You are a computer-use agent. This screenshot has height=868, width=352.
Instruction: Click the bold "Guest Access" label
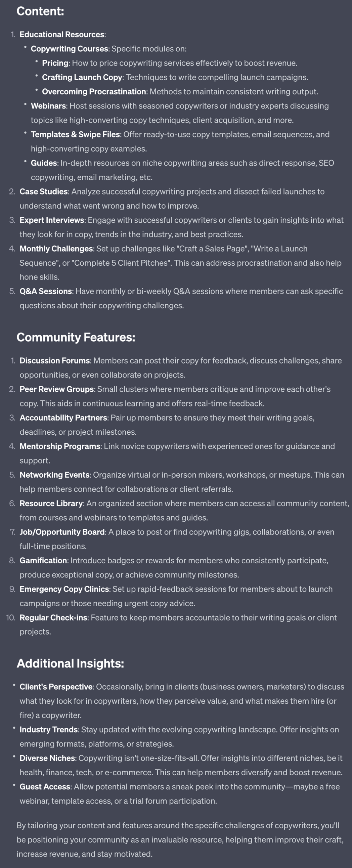point(45,786)
